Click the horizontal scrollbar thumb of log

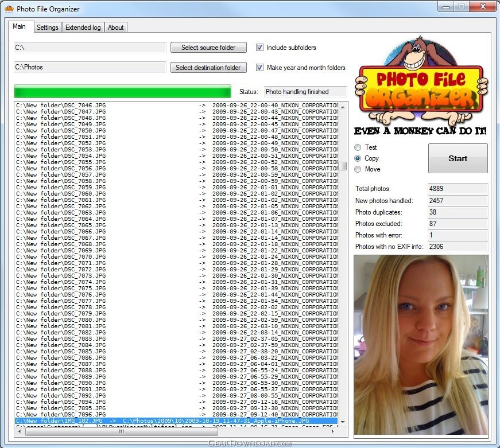(122, 432)
